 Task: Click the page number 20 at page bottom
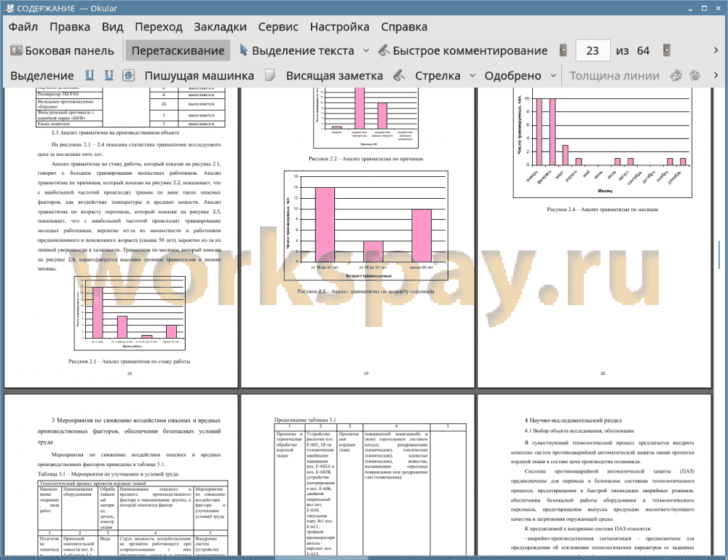602,374
